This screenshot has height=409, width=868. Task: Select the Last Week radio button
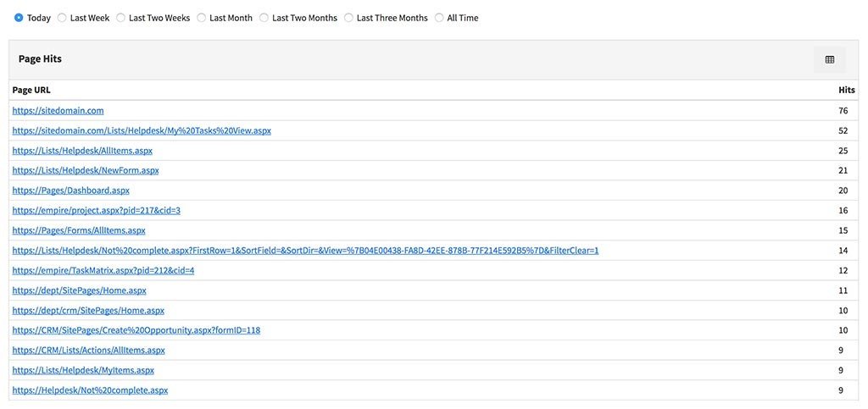[x=62, y=18]
